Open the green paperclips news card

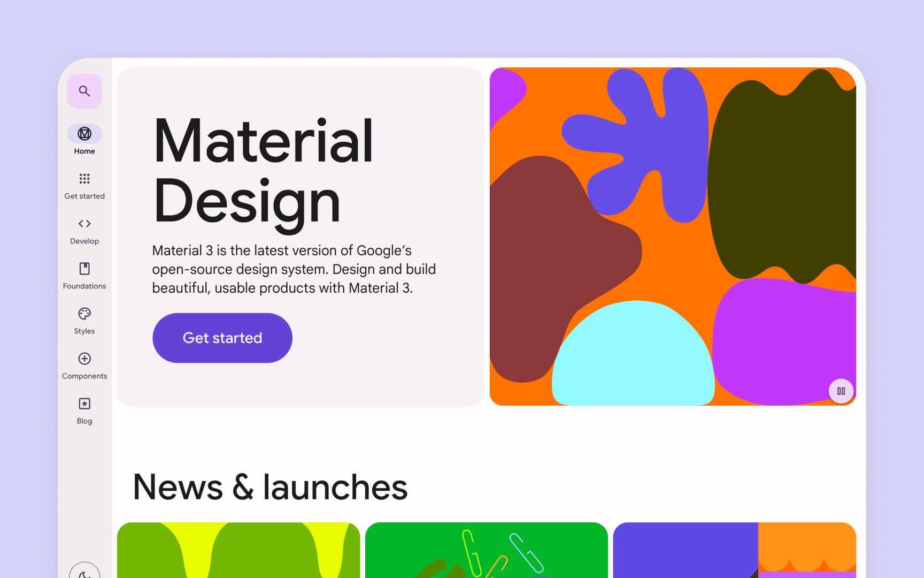tap(487, 551)
